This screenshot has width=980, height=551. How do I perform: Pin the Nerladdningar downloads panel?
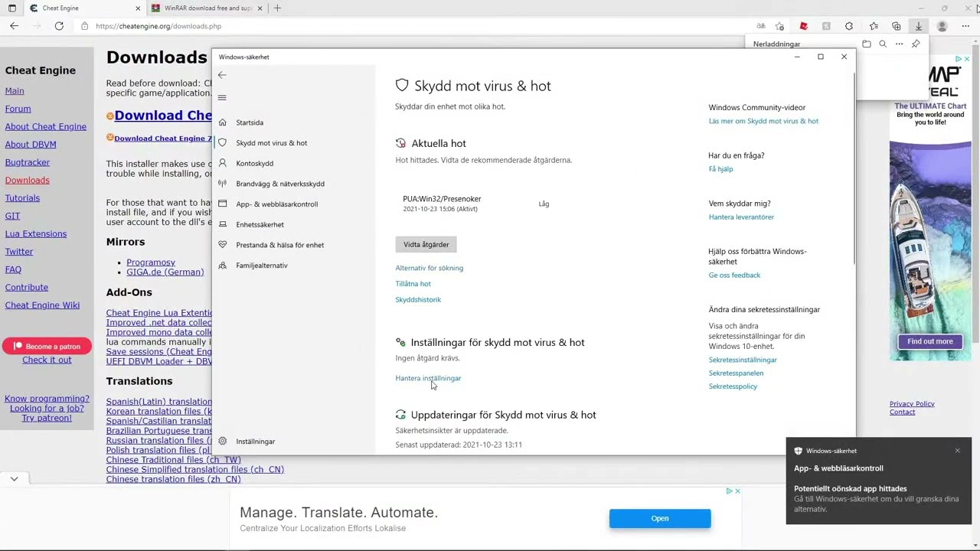(916, 44)
